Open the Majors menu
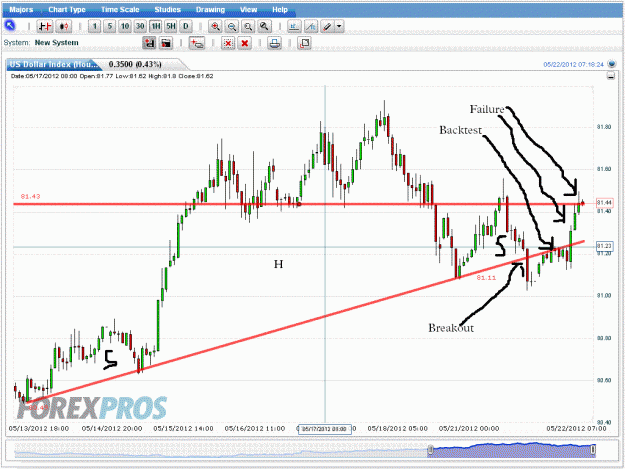 click(x=22, y=10)
